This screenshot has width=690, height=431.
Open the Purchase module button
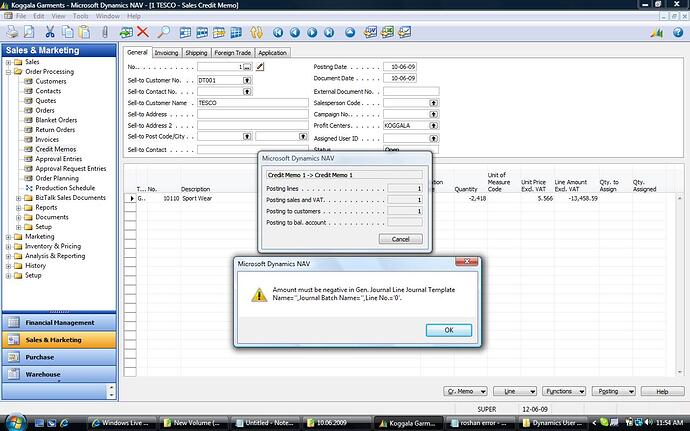click(x=59, y=357)
